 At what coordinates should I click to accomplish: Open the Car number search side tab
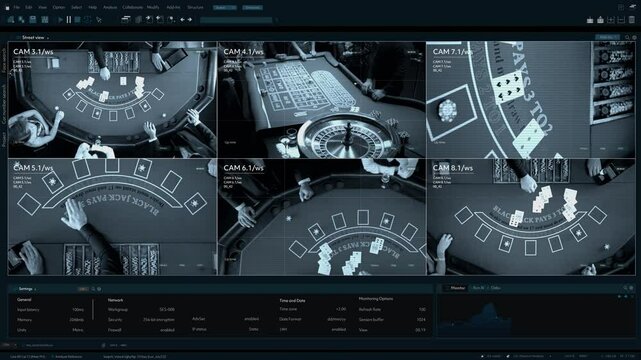tap(4, 104)
